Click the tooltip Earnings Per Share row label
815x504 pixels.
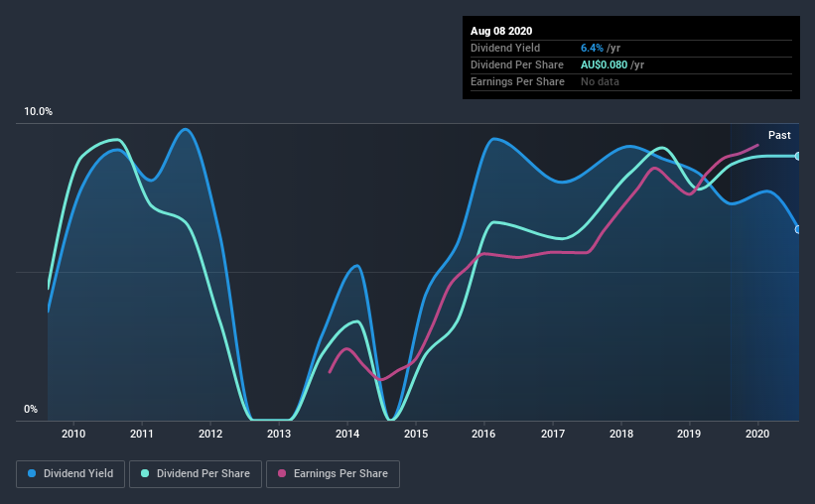point(517,81)
